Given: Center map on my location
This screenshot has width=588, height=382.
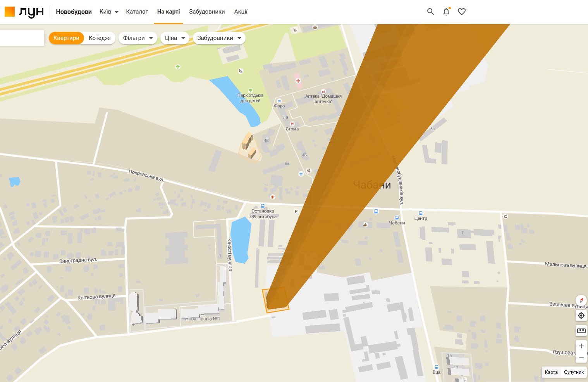Looking at the screenshot, I should coord(581,315).
